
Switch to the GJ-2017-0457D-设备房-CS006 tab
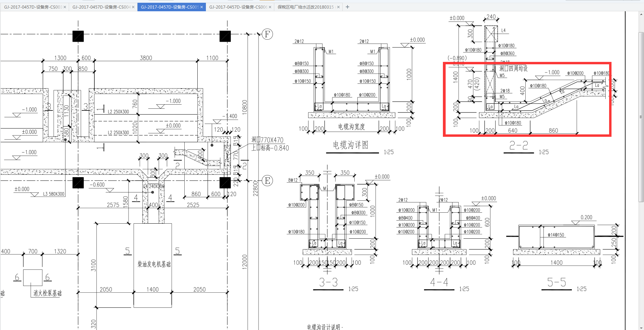click(x=238, y=7)
